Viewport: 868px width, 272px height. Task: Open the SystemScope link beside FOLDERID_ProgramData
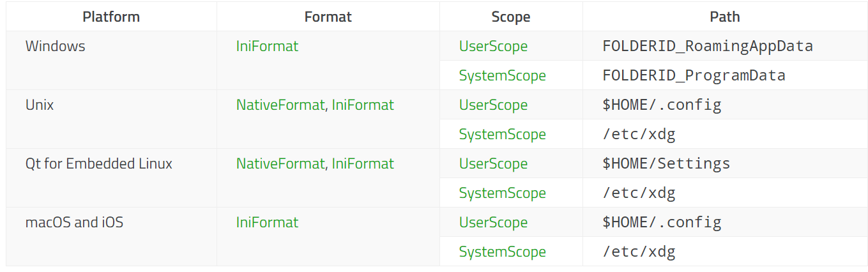coord(502,75)
